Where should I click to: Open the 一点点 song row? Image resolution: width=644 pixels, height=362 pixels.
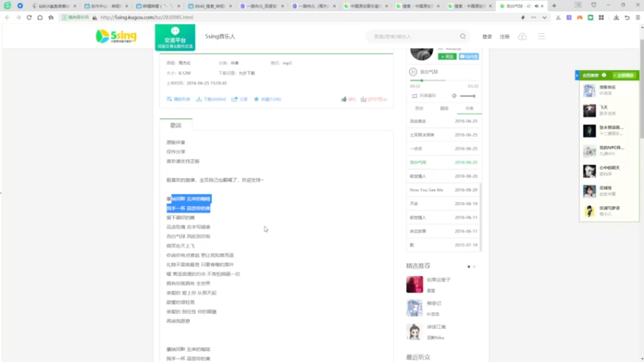point(444,149)
